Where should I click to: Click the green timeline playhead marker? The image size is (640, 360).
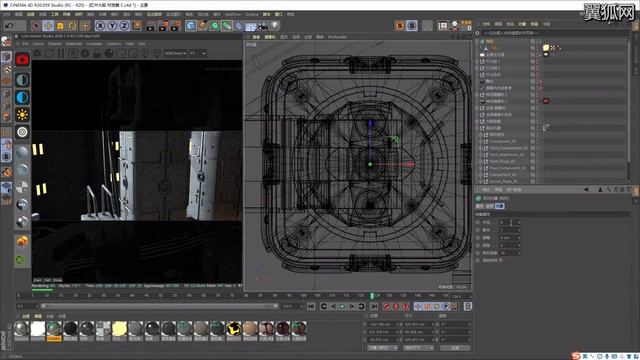tap(372, 296)
